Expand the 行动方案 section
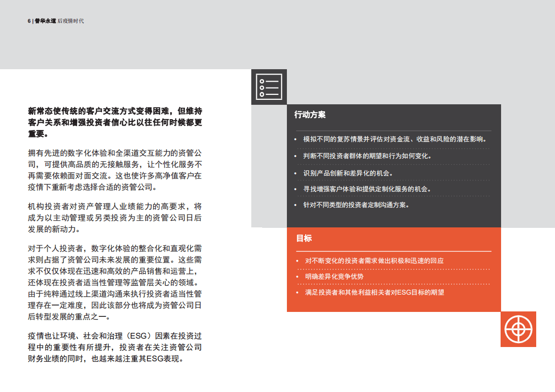This screenshot has height=392, width=555. pos(309,115)
